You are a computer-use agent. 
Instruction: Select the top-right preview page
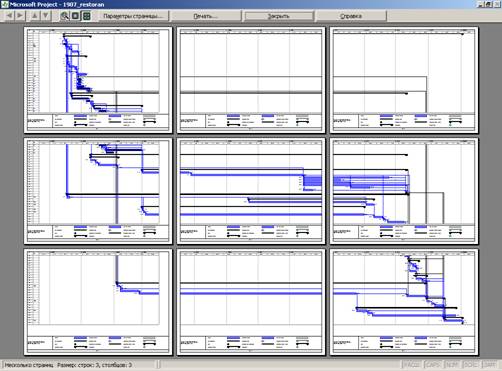click(x=404, y=80)
